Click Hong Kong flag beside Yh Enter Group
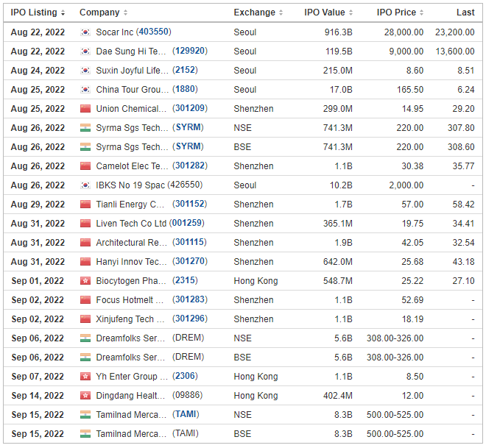The width and height of the screenshot is (486, 448). click(x=85, y=377)
